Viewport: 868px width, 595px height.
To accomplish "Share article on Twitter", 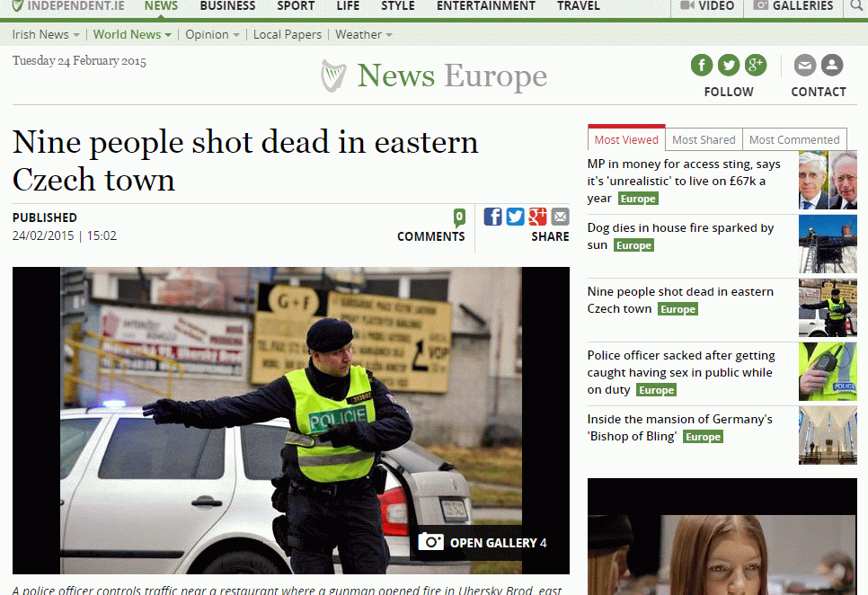I will click(515, 217).
